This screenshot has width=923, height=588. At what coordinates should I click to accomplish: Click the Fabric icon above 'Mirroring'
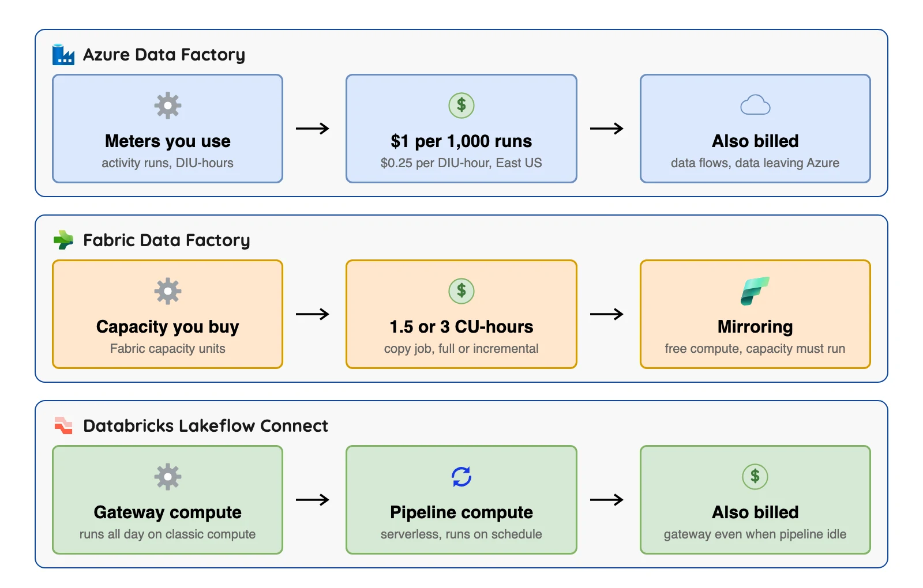coord(755,291)
